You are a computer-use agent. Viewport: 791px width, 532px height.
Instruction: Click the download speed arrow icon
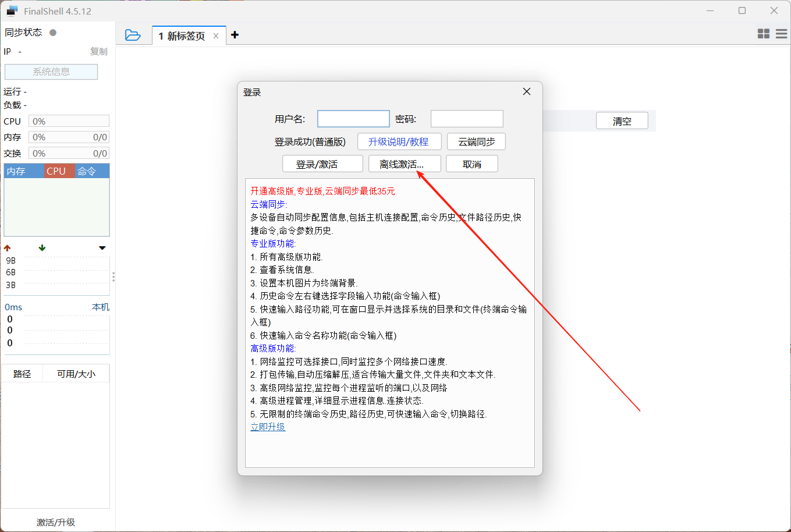click(42, 248)
